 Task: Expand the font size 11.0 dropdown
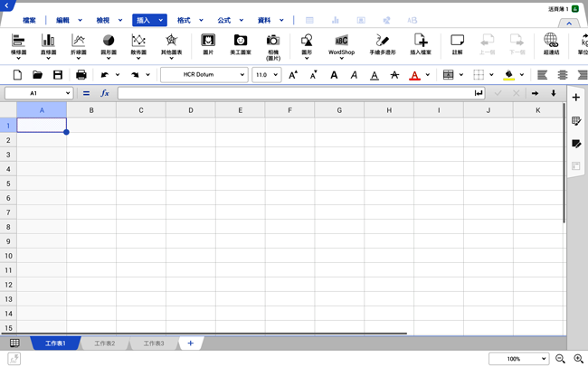tap(266, 75)
